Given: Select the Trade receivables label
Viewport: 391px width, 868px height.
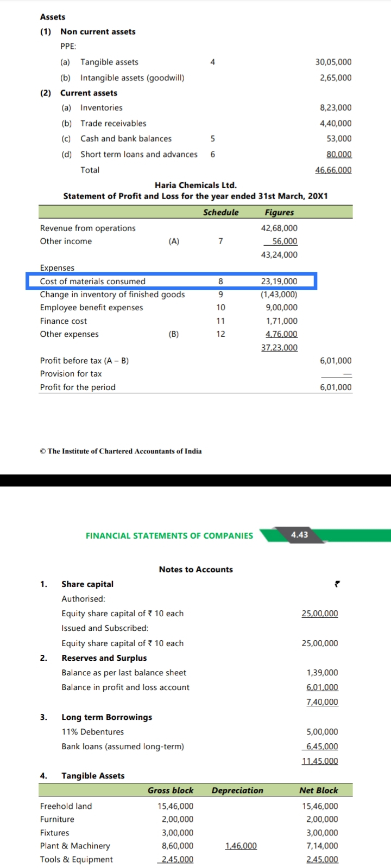Looking at the screenshot, I should tap(113, 124).
